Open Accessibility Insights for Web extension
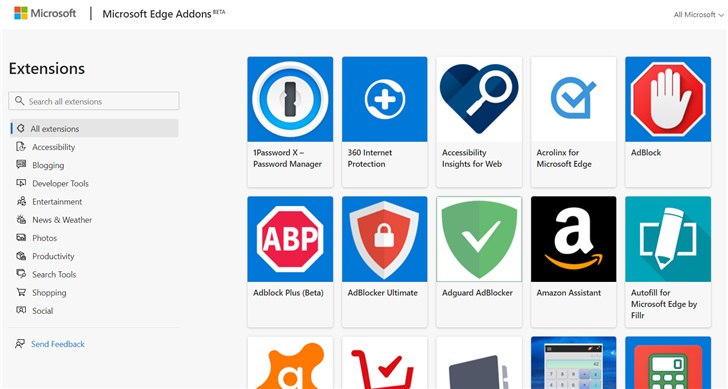Viewport: 728px width, 389px height. click(479, 122)
